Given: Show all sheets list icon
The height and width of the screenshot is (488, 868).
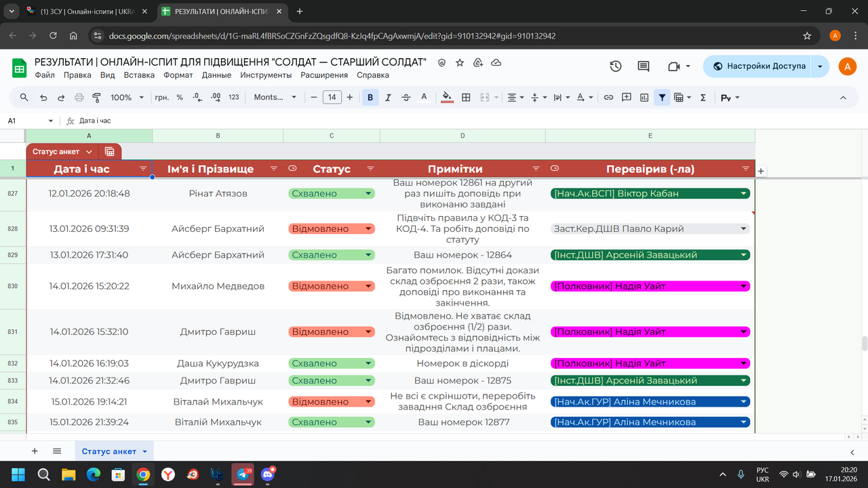Looking at the screenshot, I should (x=57, y=451).
